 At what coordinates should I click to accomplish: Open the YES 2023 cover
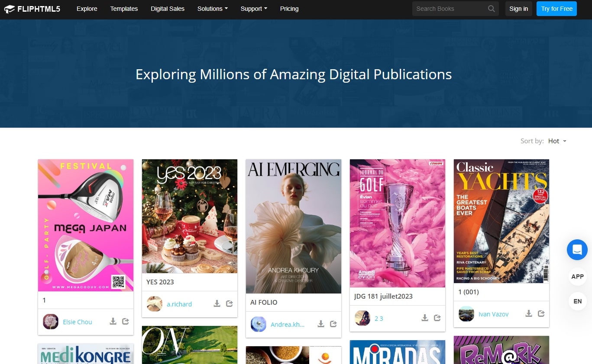click(x=190, y=216)
